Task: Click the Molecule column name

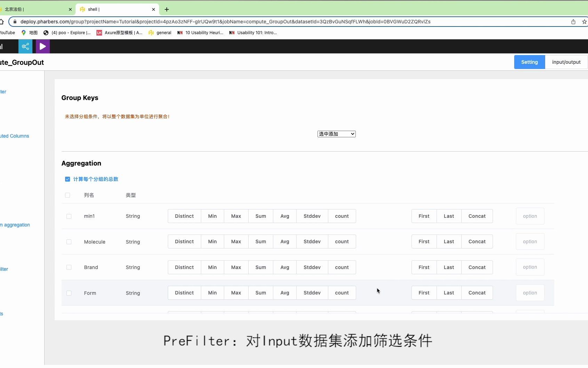Action: click(x=95, y=242)
